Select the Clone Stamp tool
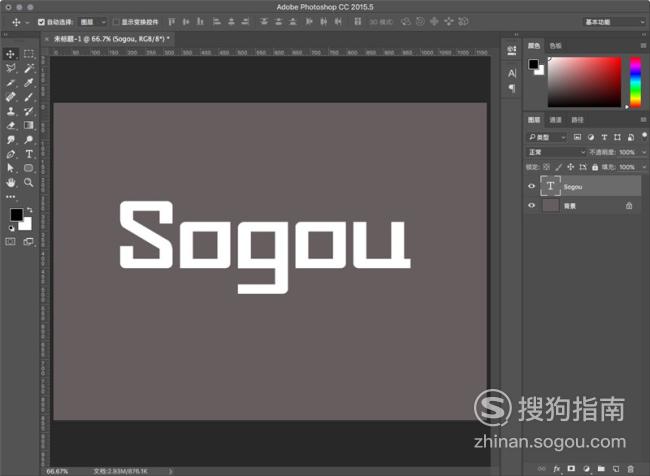Viewport: 650px width, 476px height. (11, 111)
